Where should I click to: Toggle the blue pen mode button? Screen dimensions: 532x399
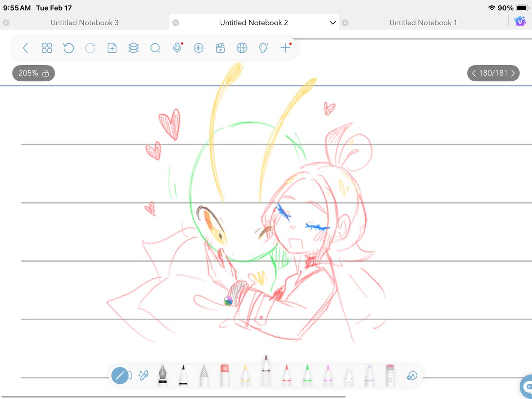pyautogui.click(x=120, y=376)
